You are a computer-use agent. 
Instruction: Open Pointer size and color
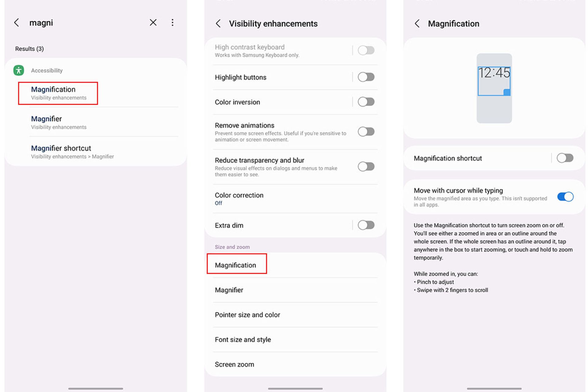(x=295, y=315)
